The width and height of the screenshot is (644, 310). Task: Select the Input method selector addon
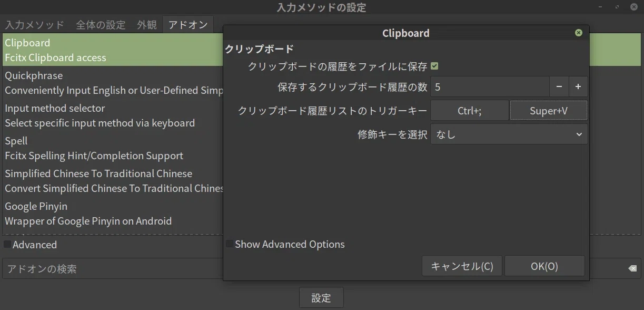[113, 115]
